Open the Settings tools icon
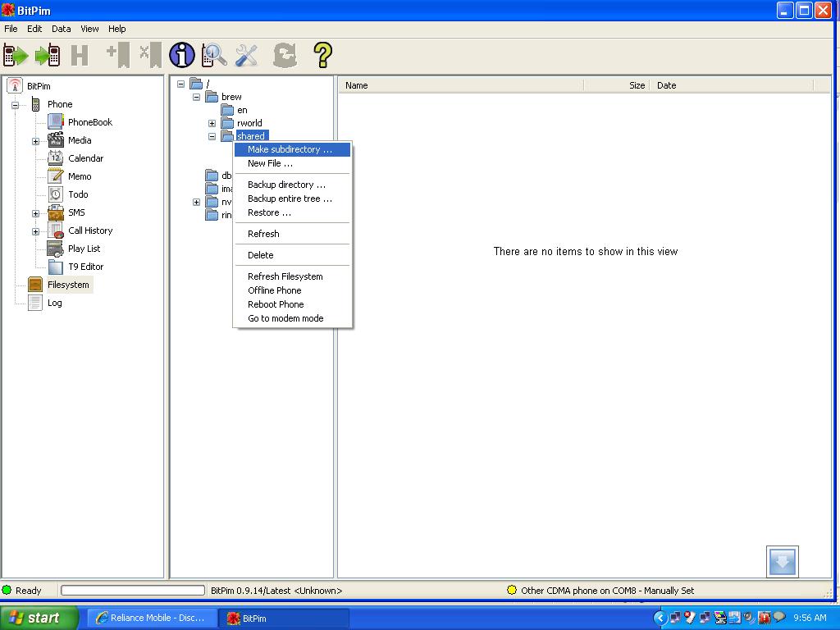Image resolution: width=840 pixels, height=630 pixels. 246,55
